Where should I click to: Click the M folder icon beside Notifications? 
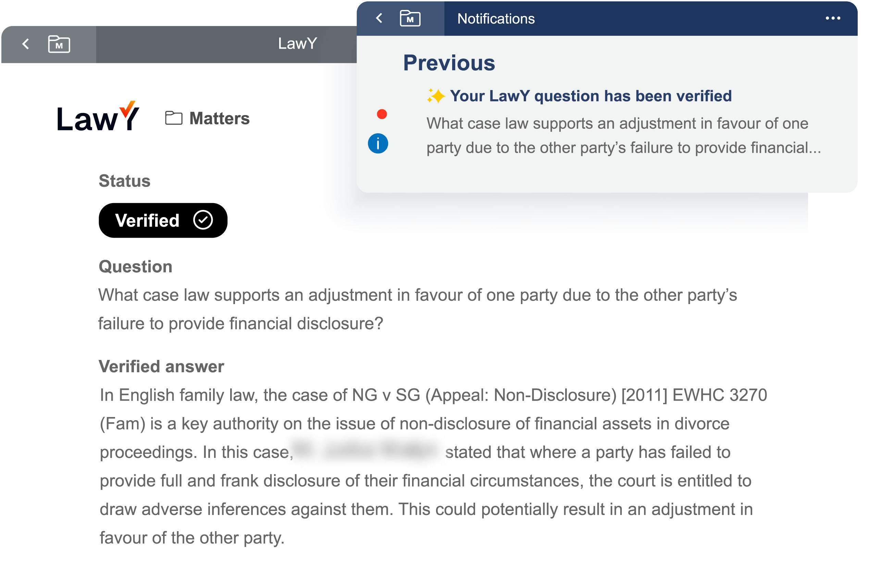pos(410,18)
